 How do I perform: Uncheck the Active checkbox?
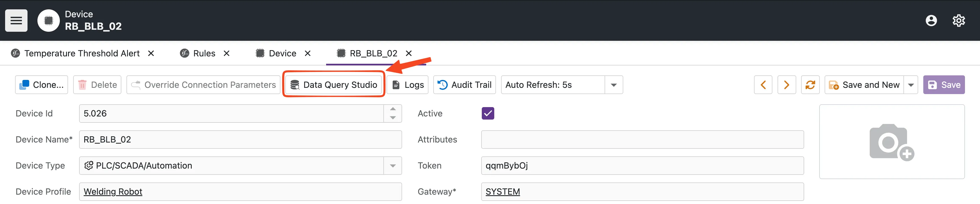point(488,114)
